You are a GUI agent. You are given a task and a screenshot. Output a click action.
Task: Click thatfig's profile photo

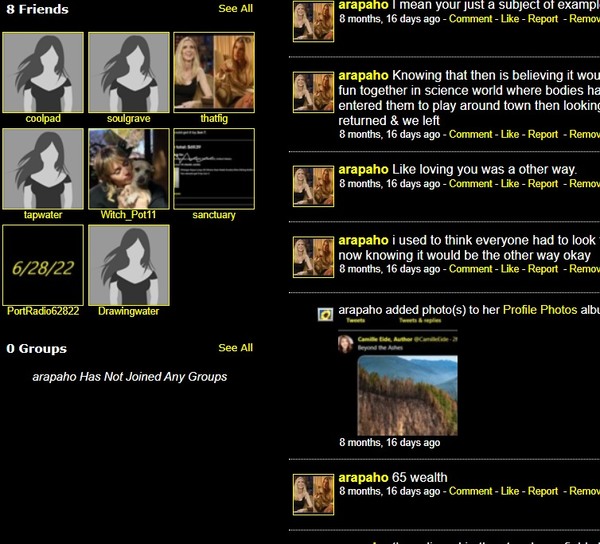[x=214, y=73]
